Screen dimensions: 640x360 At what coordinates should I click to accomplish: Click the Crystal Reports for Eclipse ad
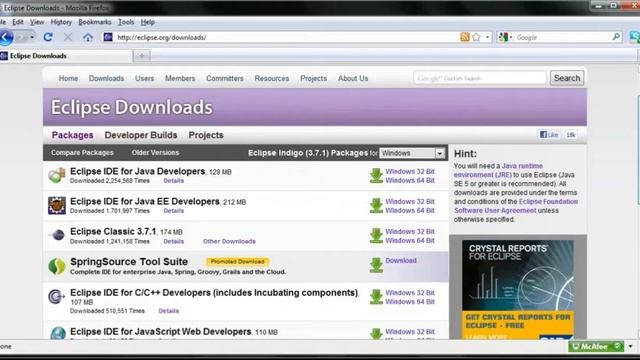pyautogui.click(x=518, y=289)
